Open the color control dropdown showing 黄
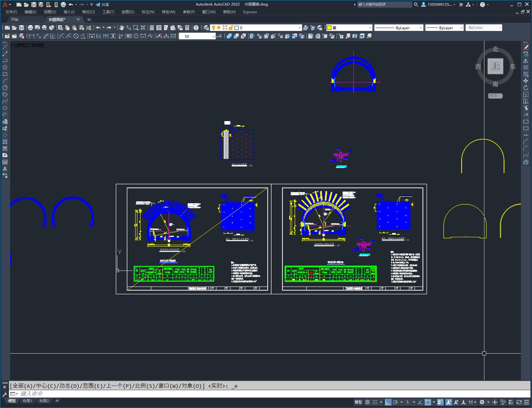 (x=349, y=28)
